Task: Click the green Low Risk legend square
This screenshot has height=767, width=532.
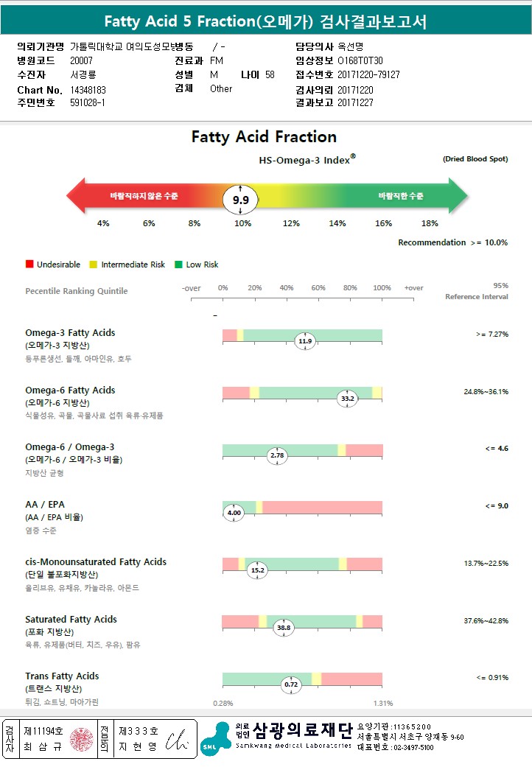Action: tap(178, 265)
